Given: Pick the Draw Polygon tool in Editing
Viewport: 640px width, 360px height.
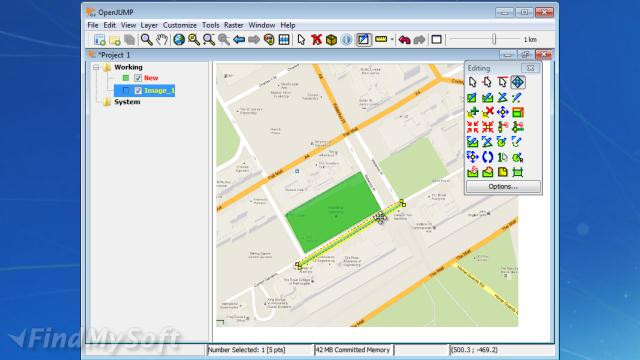Looking at the screenshot, I should pyautogui.click(x=487, y=98).
